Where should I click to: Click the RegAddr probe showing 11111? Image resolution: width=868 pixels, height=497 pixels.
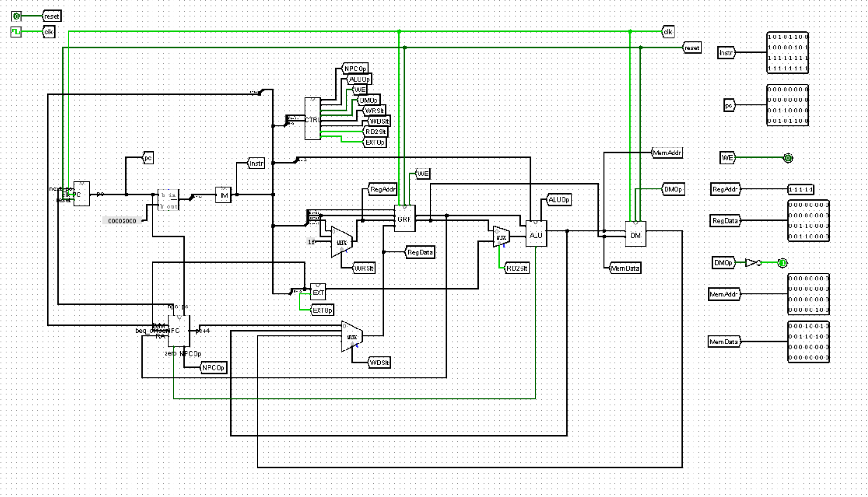pyautogui.click(x=801, y=189)
